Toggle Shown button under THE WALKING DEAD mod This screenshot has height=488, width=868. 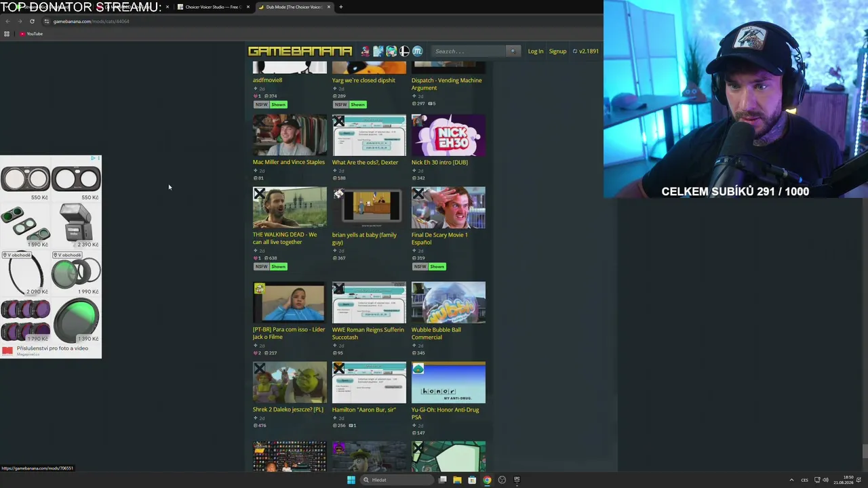[279, 266]
